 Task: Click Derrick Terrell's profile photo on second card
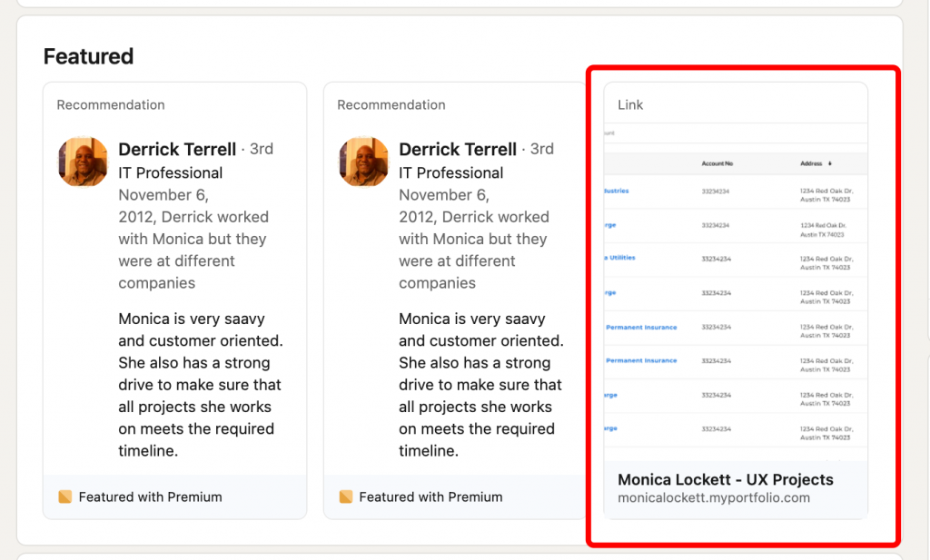click(x=363, y=162)
